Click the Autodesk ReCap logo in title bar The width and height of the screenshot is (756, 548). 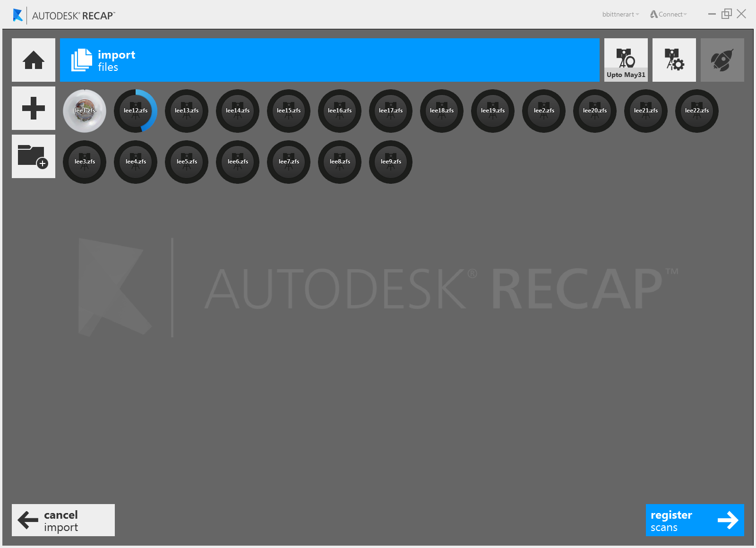(x=64, y=16)
